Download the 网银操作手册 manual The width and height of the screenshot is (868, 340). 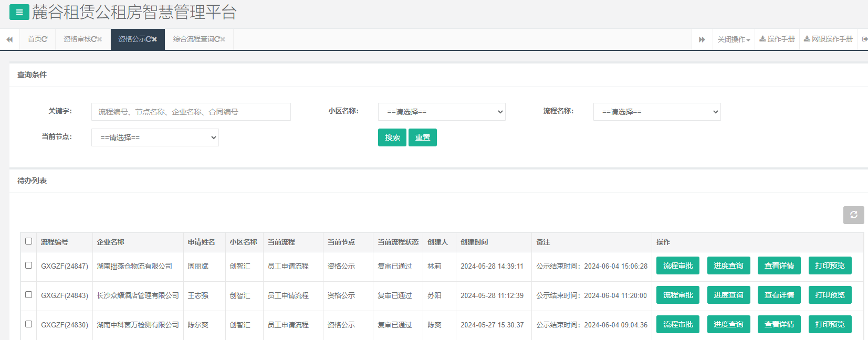828,39
